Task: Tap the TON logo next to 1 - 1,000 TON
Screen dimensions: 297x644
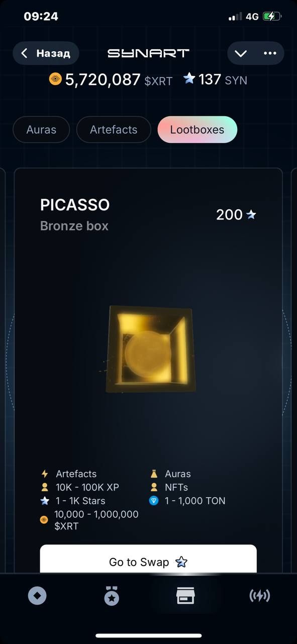Action: (x=154, y=501)
